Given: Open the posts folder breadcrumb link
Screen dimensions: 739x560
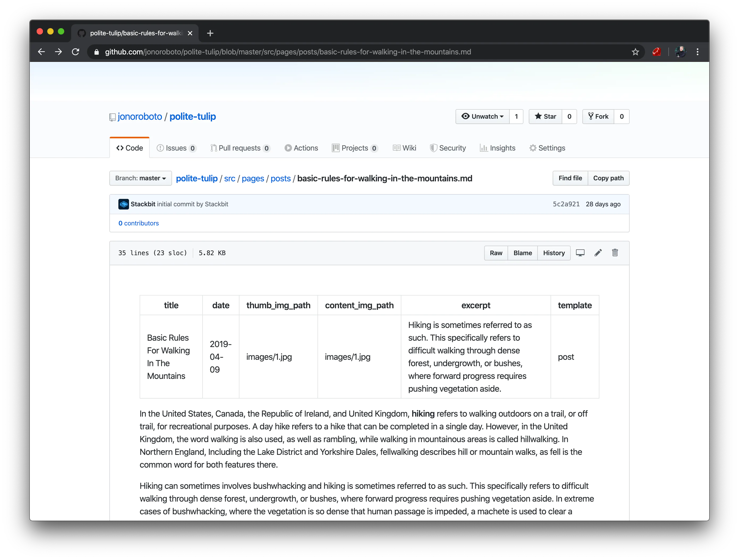Looking at the screenshot, I should 280,178.
